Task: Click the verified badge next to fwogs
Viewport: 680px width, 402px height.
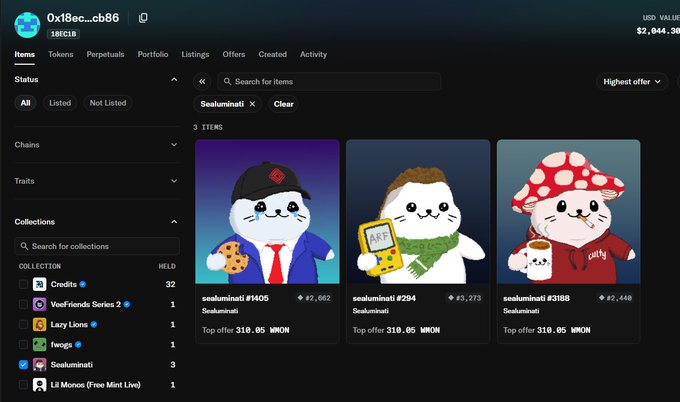Action: tap(78, 345)
